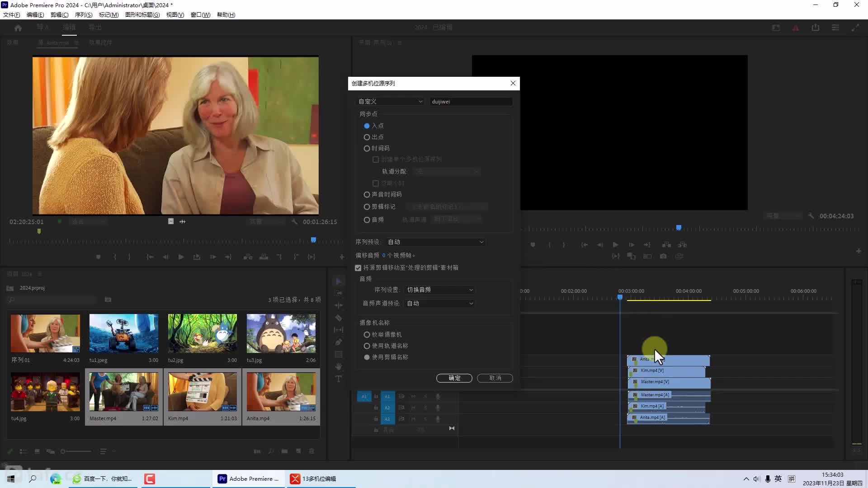This screenshot has width=868, height=488.
Task: Open Windows Start menu
Action: (11, 479)
